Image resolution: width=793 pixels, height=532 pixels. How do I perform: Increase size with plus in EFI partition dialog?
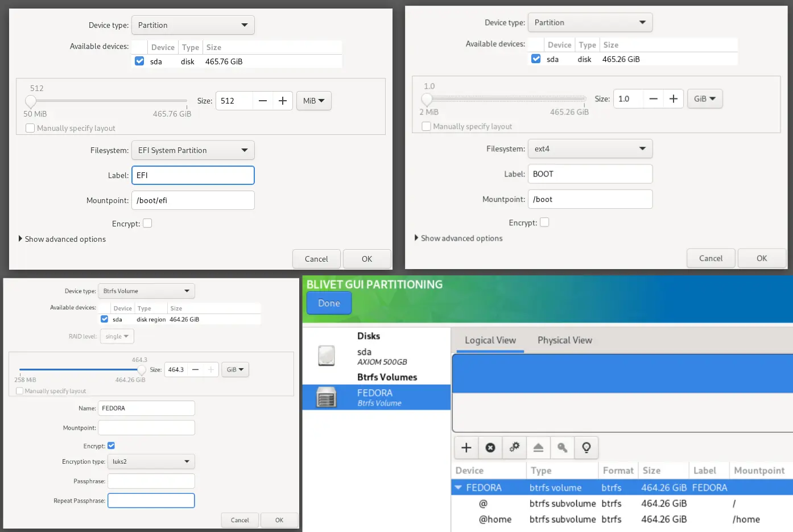283,101
